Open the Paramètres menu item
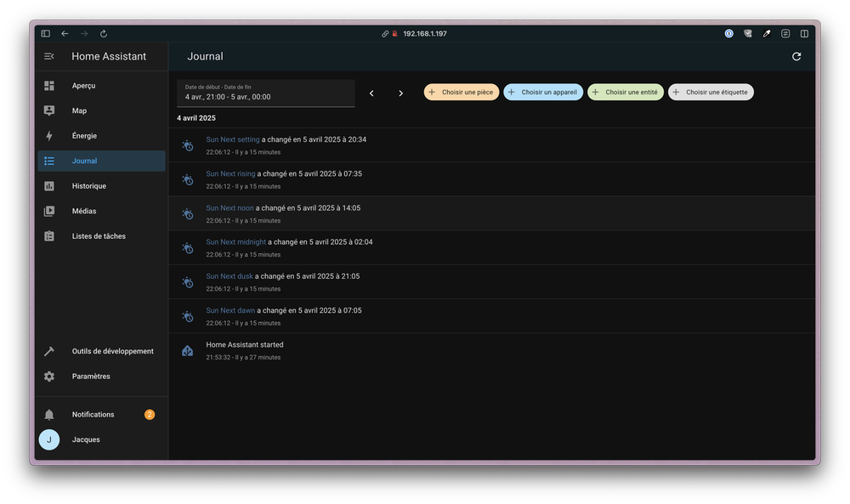 (101, 377)
